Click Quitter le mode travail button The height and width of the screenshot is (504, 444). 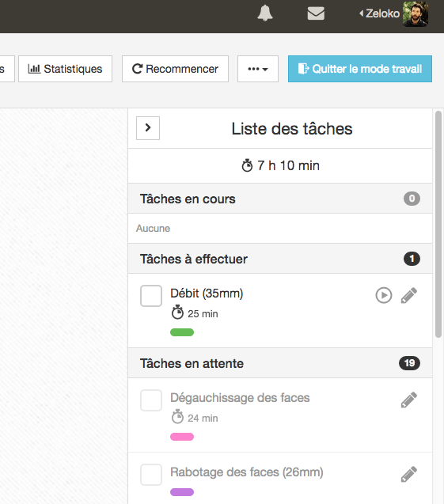(x=360, y=69)
